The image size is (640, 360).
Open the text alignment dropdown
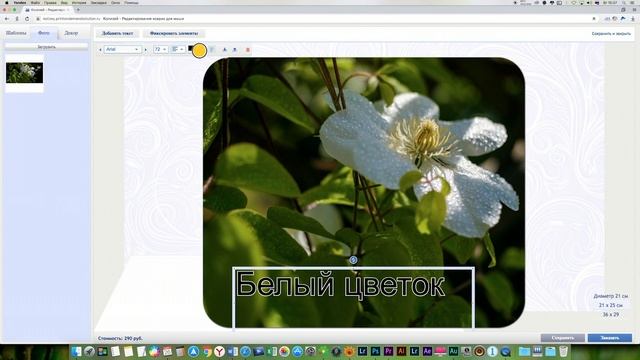(x=178, y=49)
